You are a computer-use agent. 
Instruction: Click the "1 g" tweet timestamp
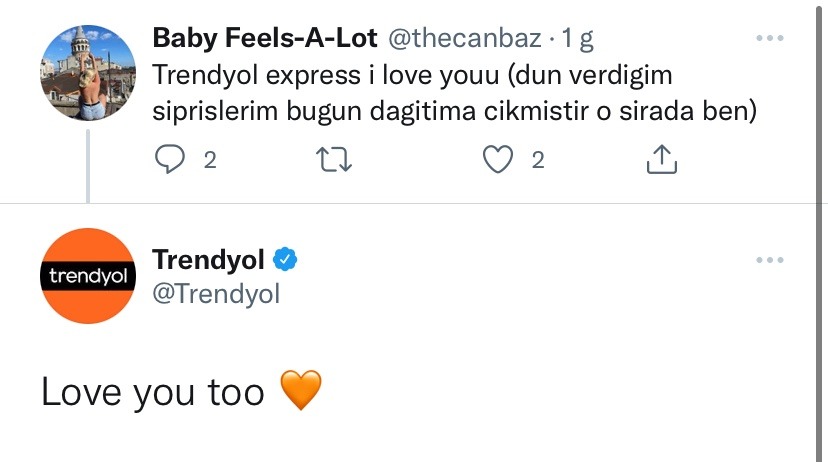580,40
